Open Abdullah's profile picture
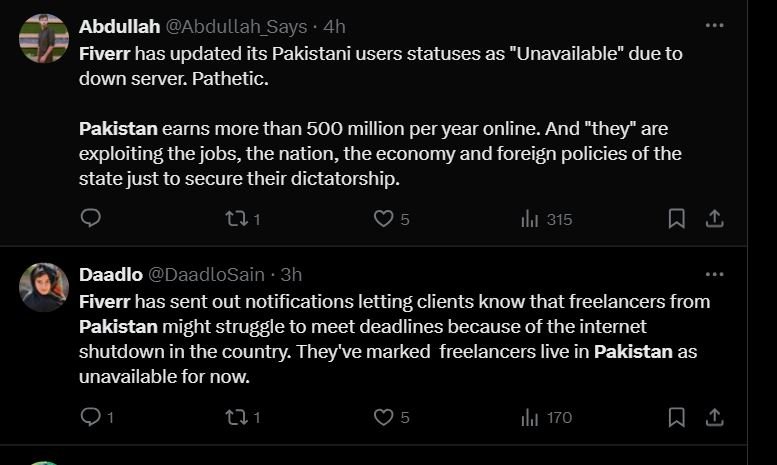Image resolution: width=777 pixels, height=465 pixels. 44,40
